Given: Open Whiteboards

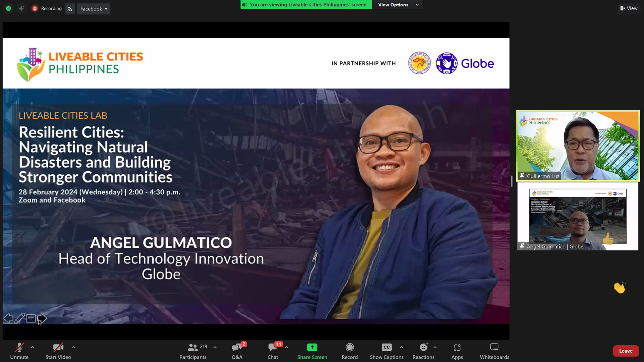Looking at the screenshot, I should [x=495, y=351].
